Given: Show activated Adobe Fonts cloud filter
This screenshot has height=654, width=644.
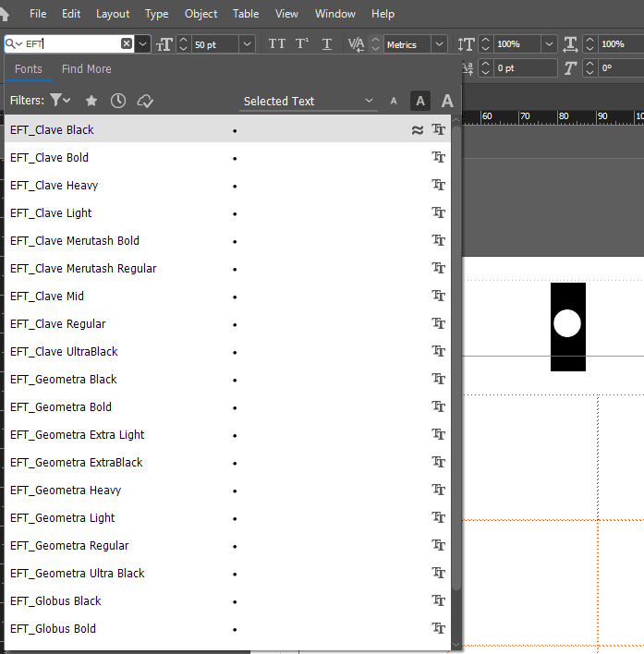Looking at the screenshot, I should [x=145, y=101].
